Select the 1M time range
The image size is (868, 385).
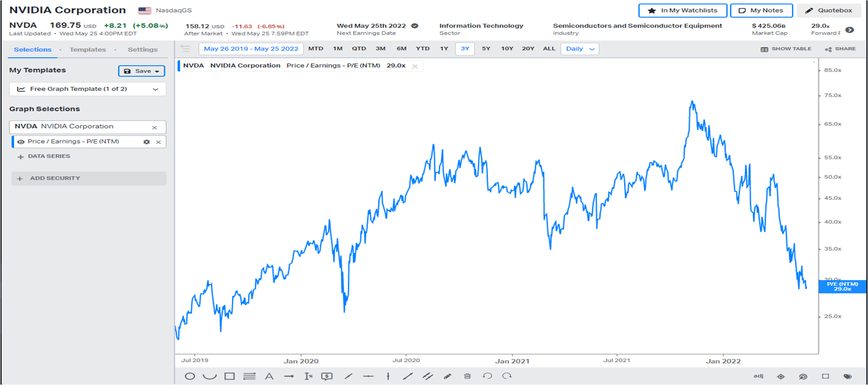[338, 49]
